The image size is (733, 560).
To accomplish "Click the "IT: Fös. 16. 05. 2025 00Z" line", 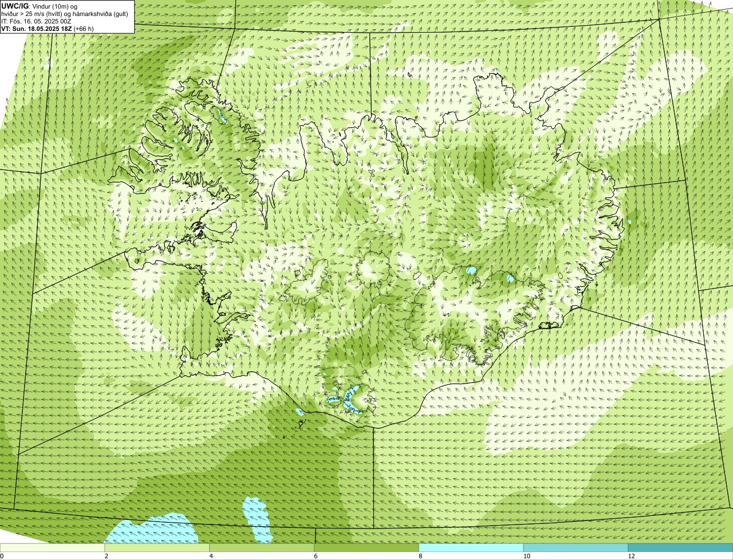I will pyautogui.click(x=36, y=21).
